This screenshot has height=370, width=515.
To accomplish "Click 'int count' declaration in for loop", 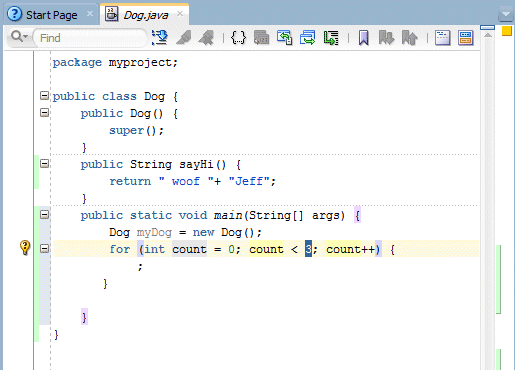I will tap(175, 249).
